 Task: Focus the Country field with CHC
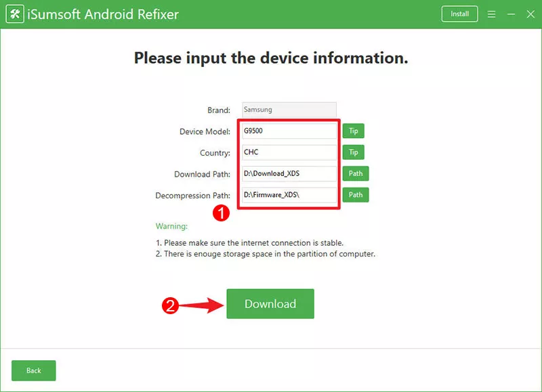click(x=289, y=152)
